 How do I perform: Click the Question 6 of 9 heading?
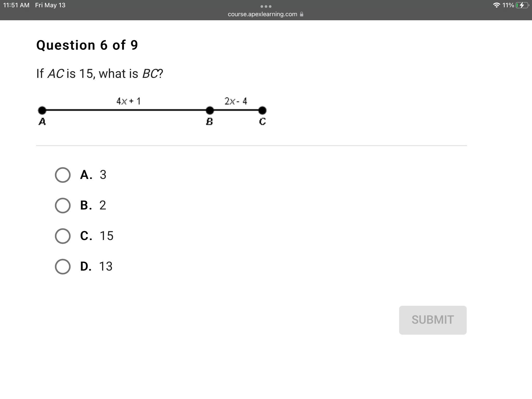(87, 45)
